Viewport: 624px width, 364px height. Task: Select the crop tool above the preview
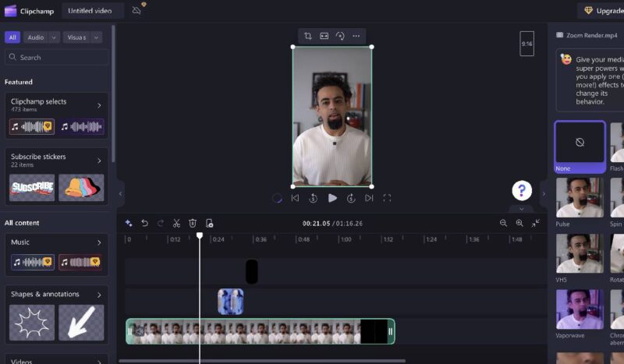[307, 36]
